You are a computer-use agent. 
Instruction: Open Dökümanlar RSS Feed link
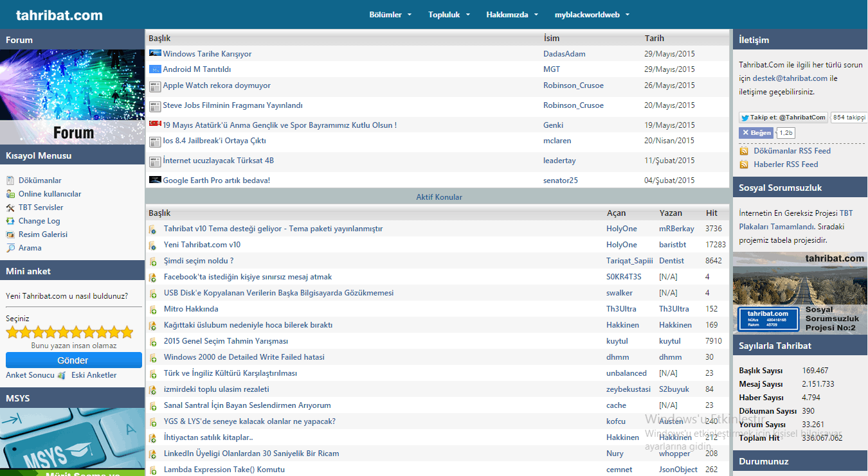click(x=792, y=151)
